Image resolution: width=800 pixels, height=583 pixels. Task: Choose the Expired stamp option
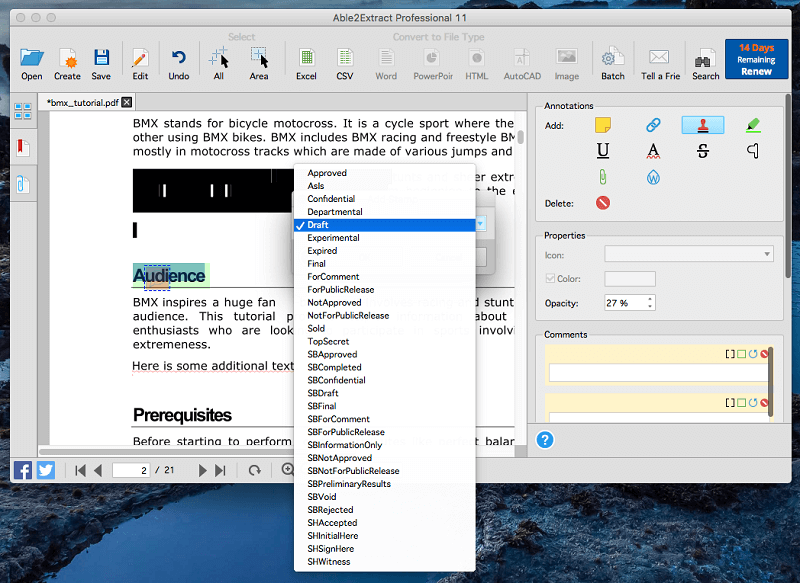coord(385,251)
